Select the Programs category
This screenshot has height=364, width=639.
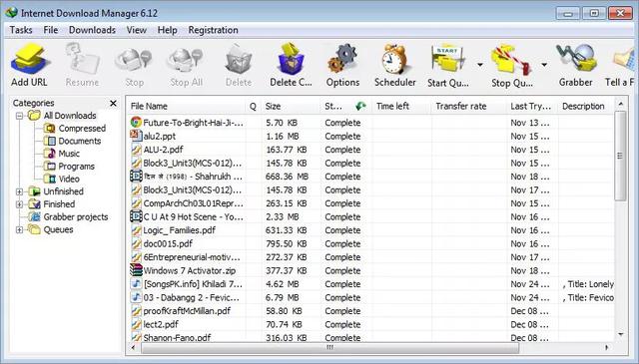click(76, 167)
